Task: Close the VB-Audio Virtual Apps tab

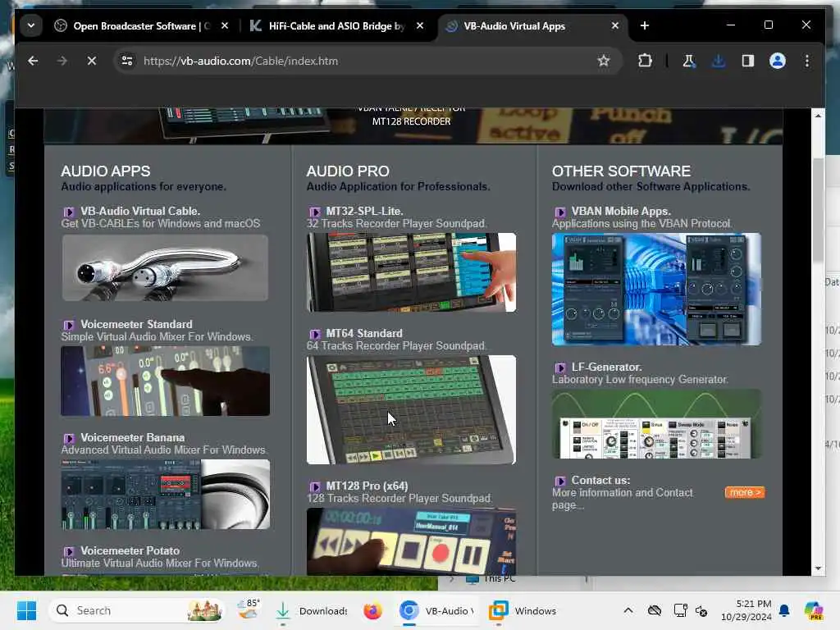Action: (x=615, y=25)
